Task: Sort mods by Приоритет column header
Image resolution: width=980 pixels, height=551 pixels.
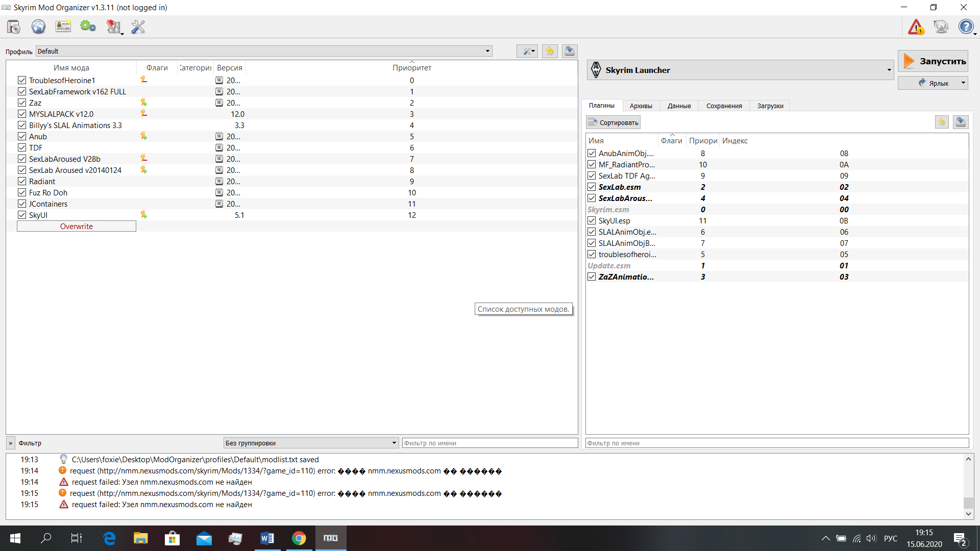Action: click(x=411, y=68)
